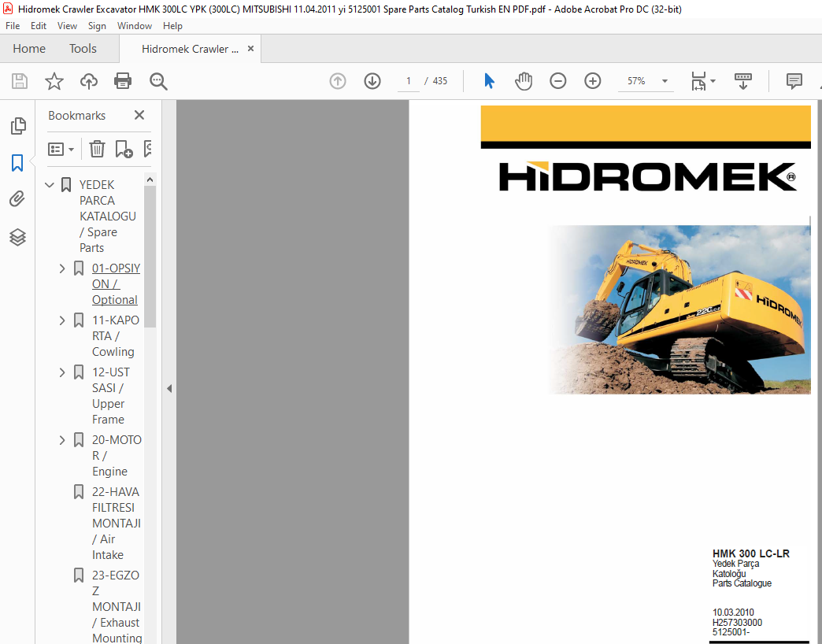The width and height of the screenshot is (822, 644).
Task: Open the zoom level 57% dropdown
Action: [665, 81]
